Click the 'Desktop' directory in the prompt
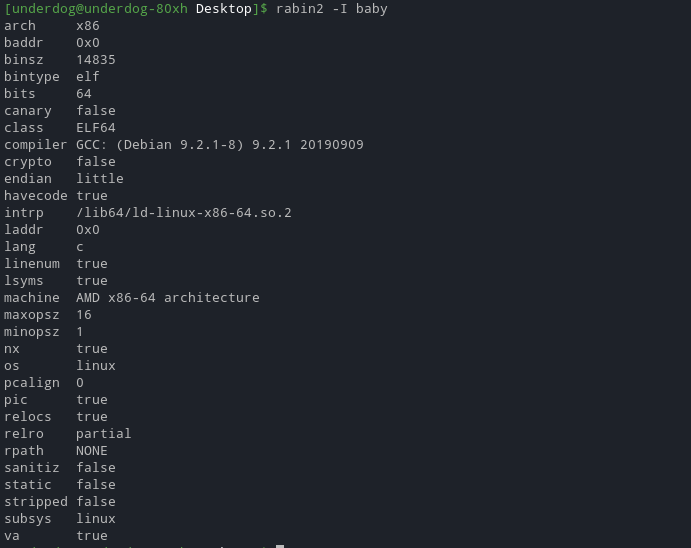This screenshot has height=548, width=691. pyautogui.click(x=224, y=9)
